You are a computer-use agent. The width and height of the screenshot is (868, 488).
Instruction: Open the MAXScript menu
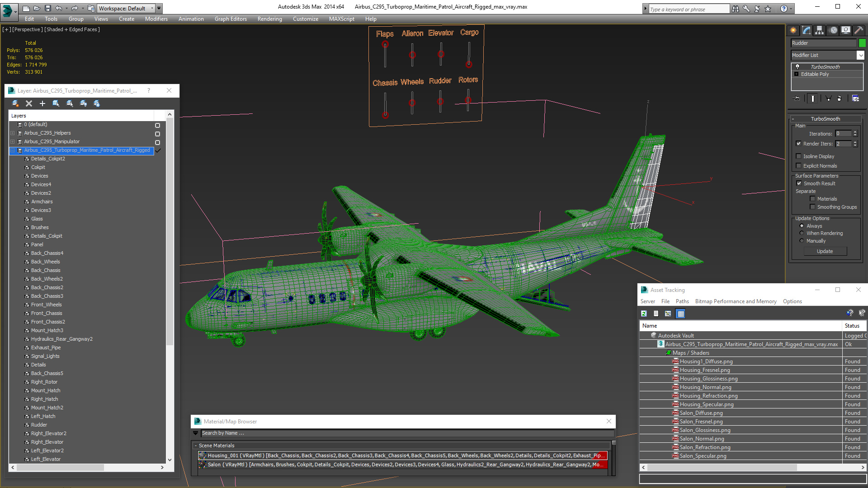click(x=341, y=19)
